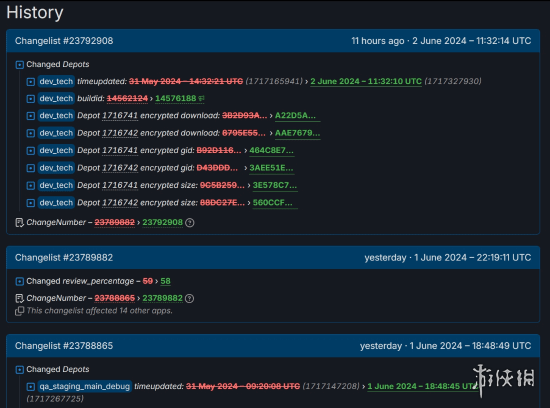The image size is (550, 408).
Task: Open Changelist #23789882 header link
Action: pos(64,257)
